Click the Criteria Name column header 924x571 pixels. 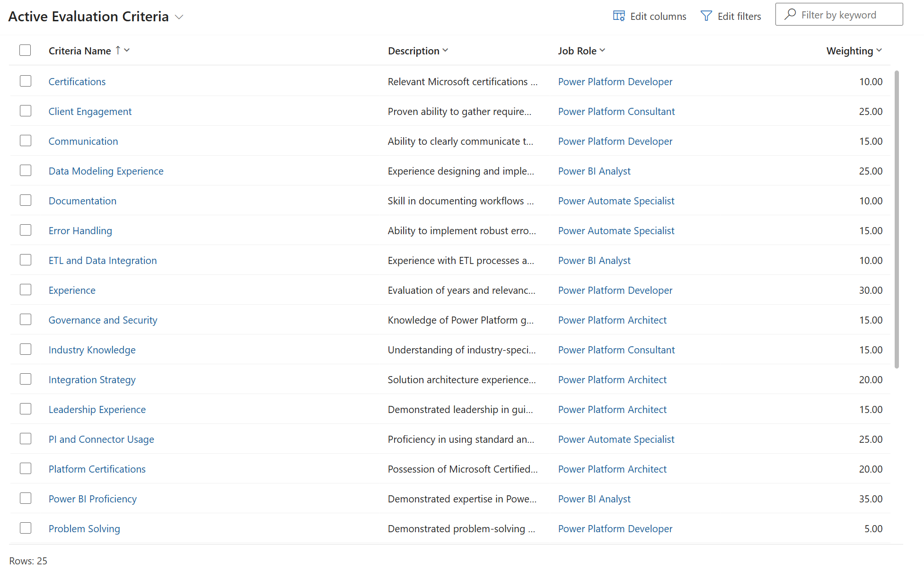(x=79, y=51)
